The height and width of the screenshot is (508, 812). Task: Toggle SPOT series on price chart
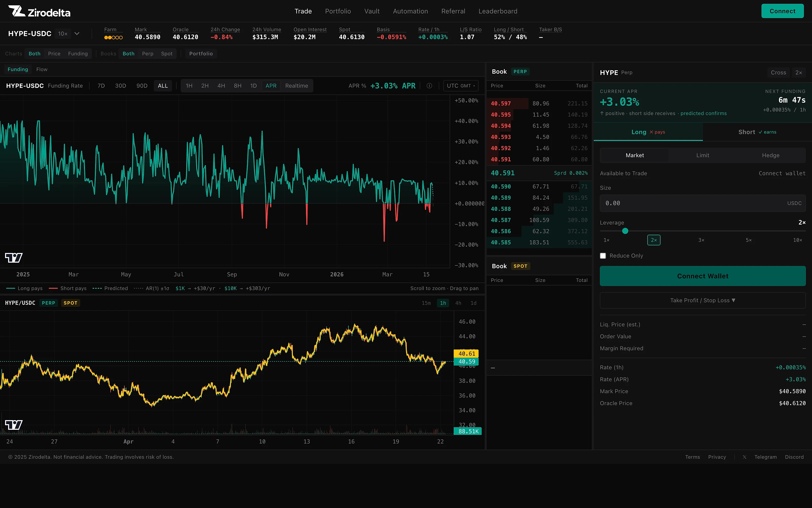[71, 303]
